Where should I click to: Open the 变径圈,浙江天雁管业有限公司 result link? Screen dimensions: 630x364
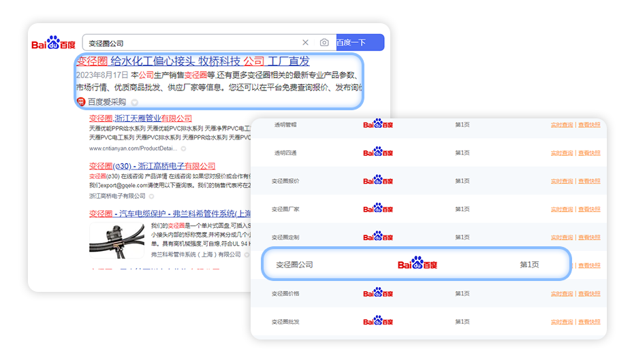(140, 118)
